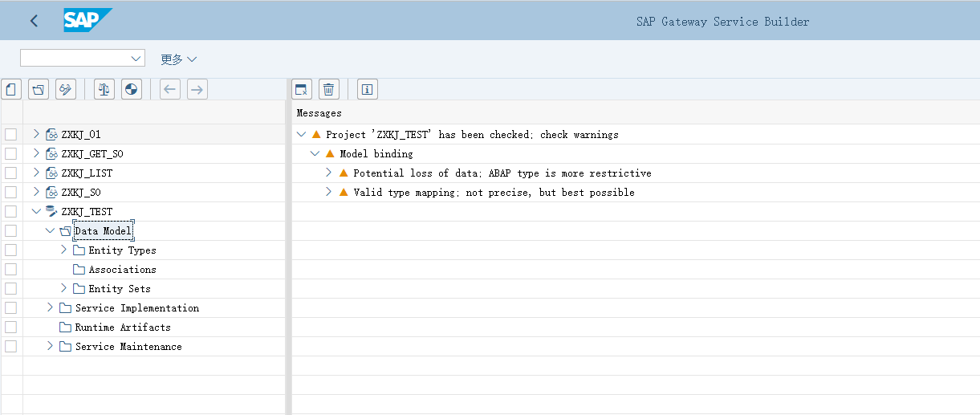Image resolution: width=980 pixels, height=415 pixels.
Task: Select the Entity Sets label
Action: (120, 289)
